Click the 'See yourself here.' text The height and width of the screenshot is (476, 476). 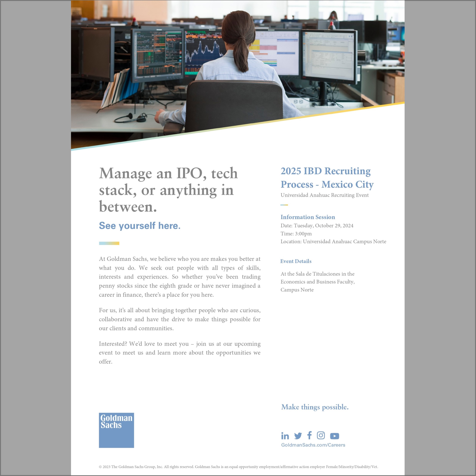tap(140, 226)
